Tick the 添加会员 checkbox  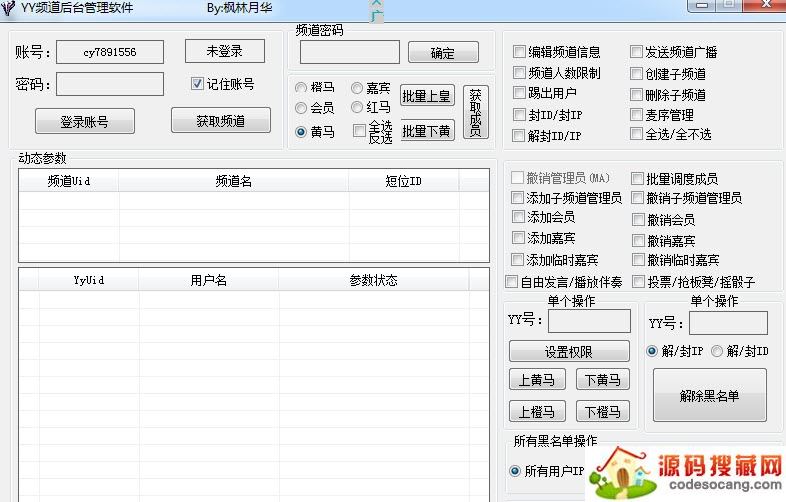(x=518, y=217)
